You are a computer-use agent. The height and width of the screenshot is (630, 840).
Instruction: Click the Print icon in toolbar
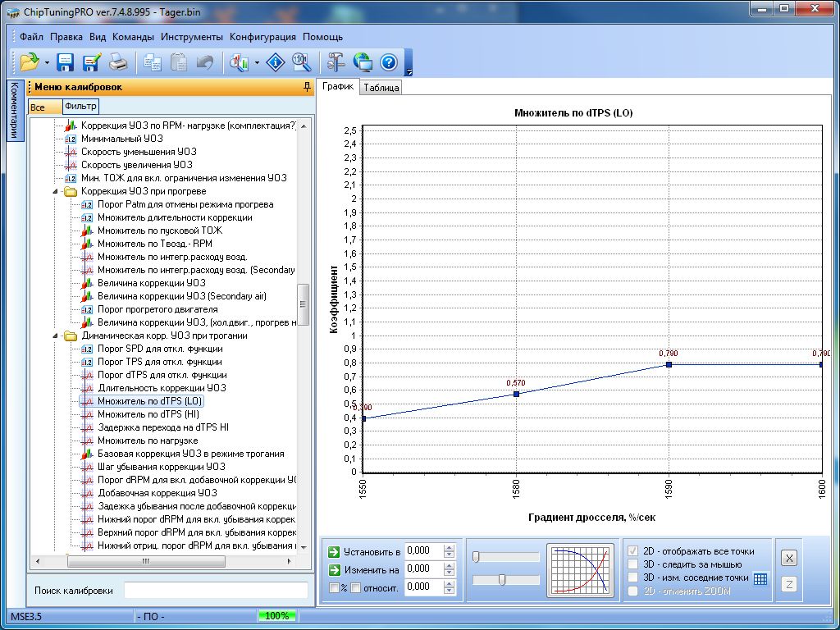tap(118, 62)
